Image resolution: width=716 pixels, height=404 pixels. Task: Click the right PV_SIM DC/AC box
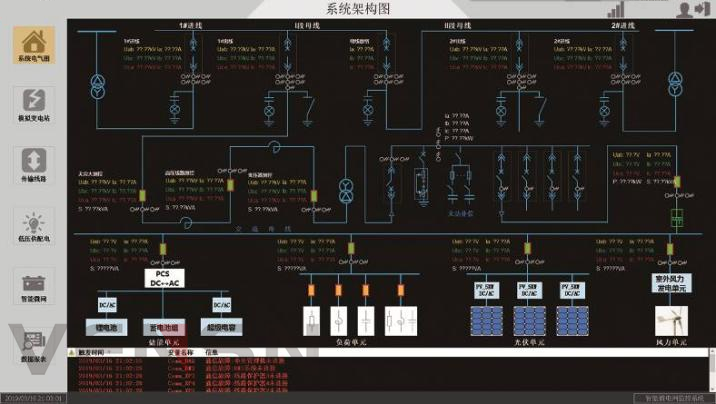572,290
